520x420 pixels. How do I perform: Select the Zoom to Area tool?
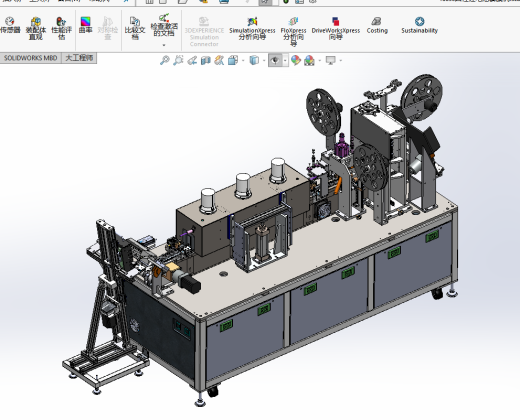[178, 60]
